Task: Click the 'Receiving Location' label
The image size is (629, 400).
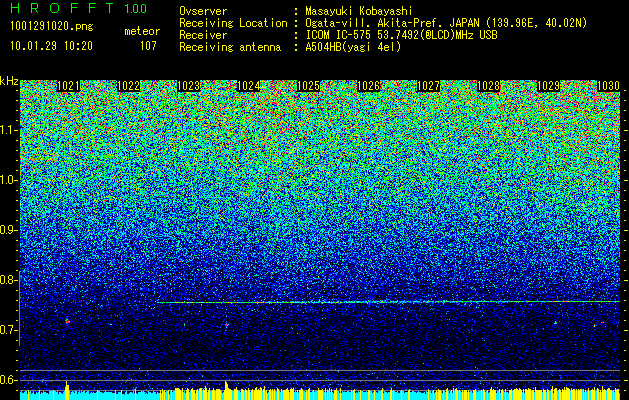Action: [233, 23]
